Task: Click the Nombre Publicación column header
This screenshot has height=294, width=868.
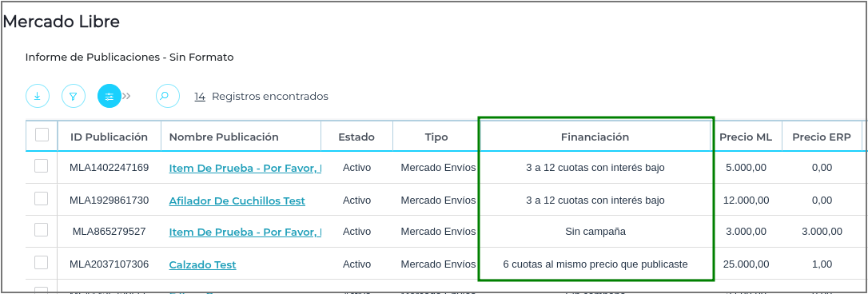Action: [x=225, y=137]
